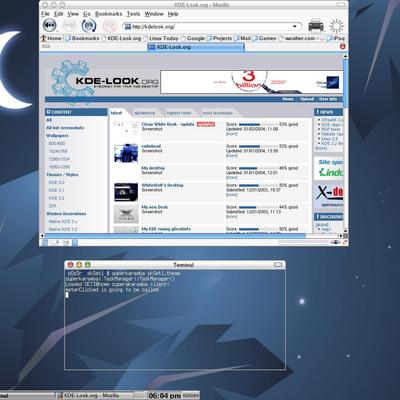The image size is (400, 400).
Task: Open the new-tab button left of the tab
Action: click(46, 47)
